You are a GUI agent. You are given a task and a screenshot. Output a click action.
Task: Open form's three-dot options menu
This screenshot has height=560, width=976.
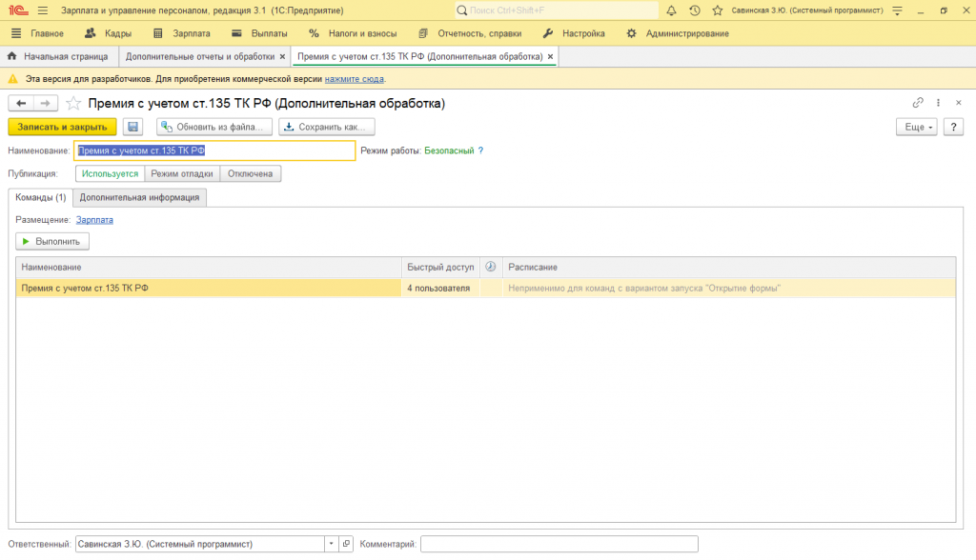(x=938, y=103)
